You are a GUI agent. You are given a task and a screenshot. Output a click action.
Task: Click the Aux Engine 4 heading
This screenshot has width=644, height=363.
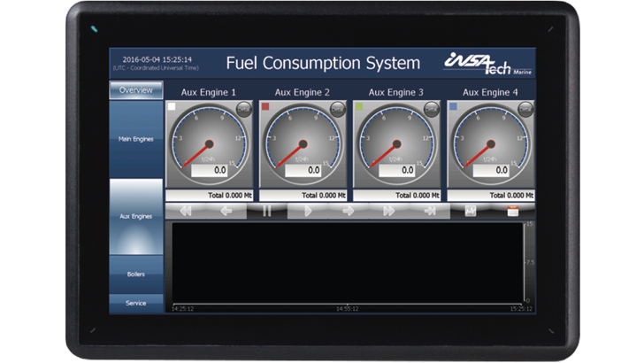(x=490, y=92)
